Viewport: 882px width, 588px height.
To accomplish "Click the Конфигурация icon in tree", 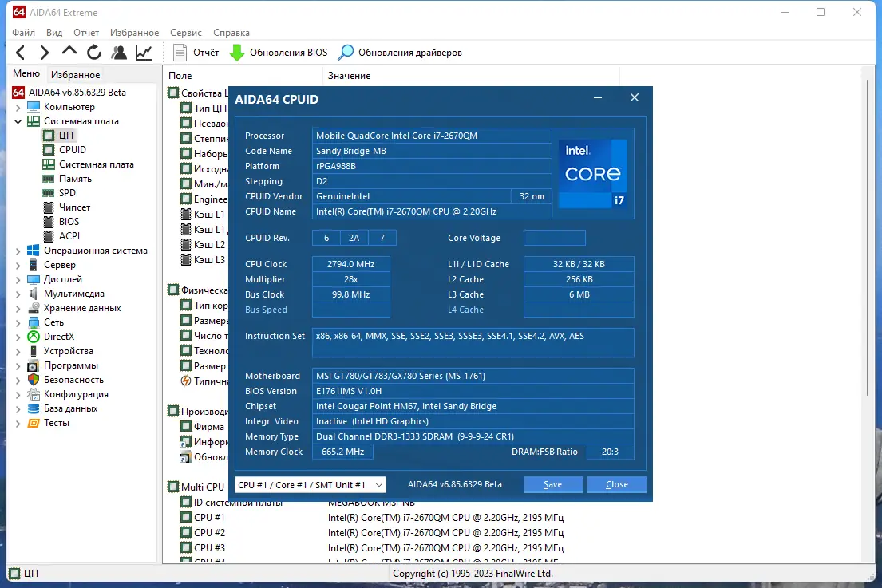I will [34, 394].
